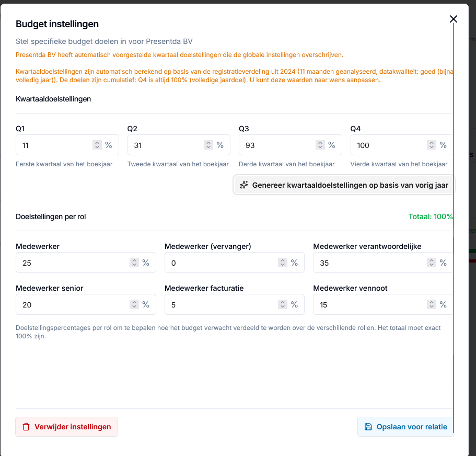Image resolution: width=476 pixels, height=456 pixels.
Task: Decrease Medewerker senior stepper value
Action: 134,306
